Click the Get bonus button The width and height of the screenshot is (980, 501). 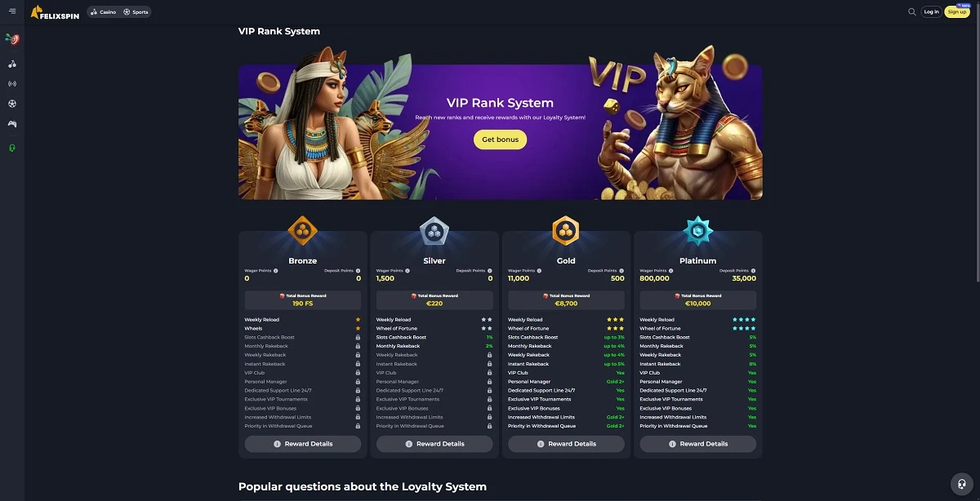coord(500,140)
